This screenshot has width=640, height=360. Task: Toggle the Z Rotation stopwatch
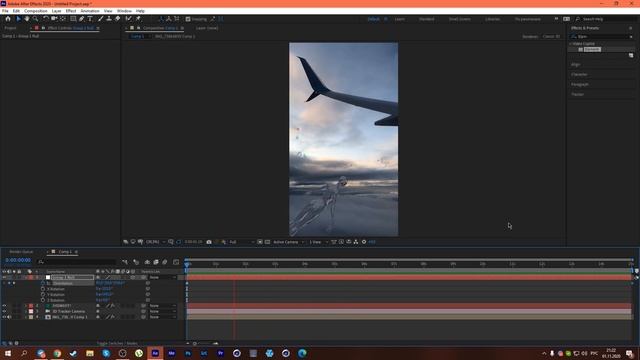click(43, 300)
